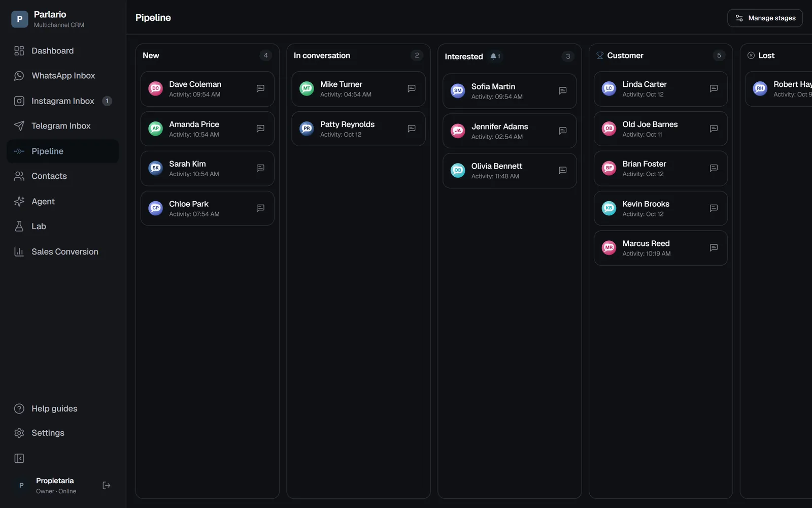
Task: Open Dave Coleman's avatar
Action: pos(156,88)
